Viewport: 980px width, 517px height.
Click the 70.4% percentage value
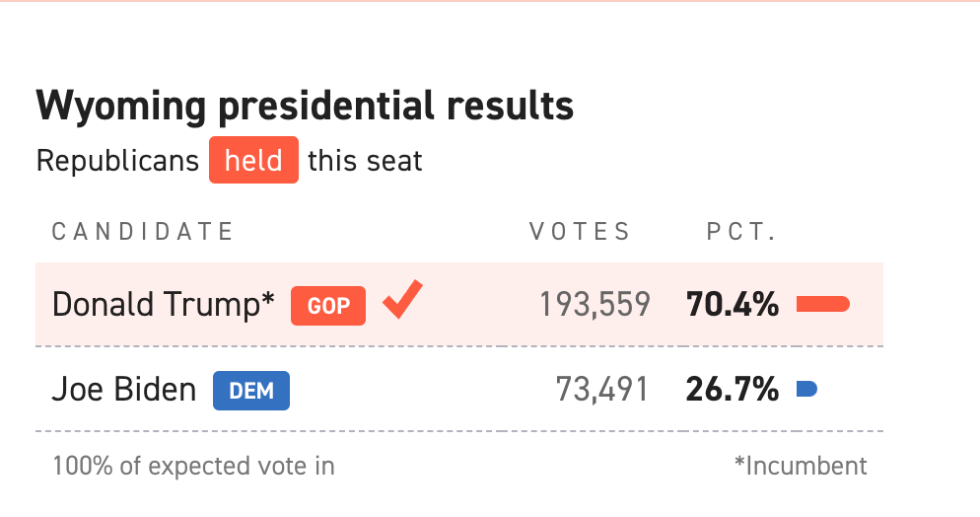732,305
